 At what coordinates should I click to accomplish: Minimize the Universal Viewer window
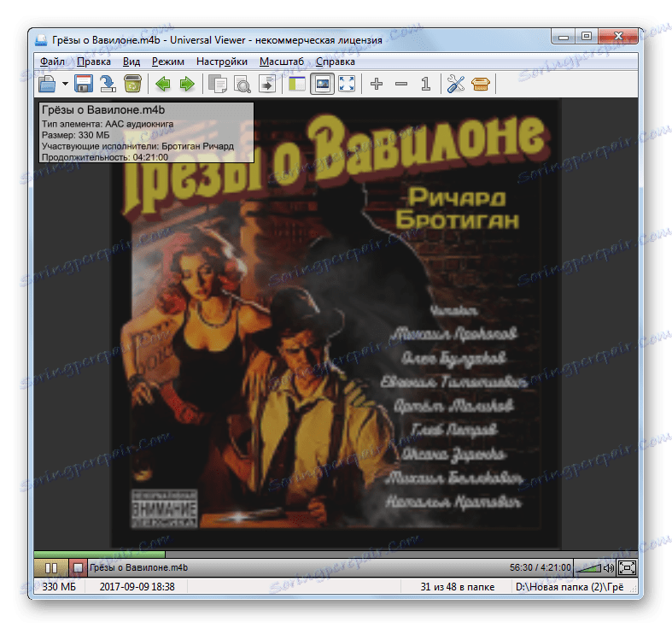point(564,38)
